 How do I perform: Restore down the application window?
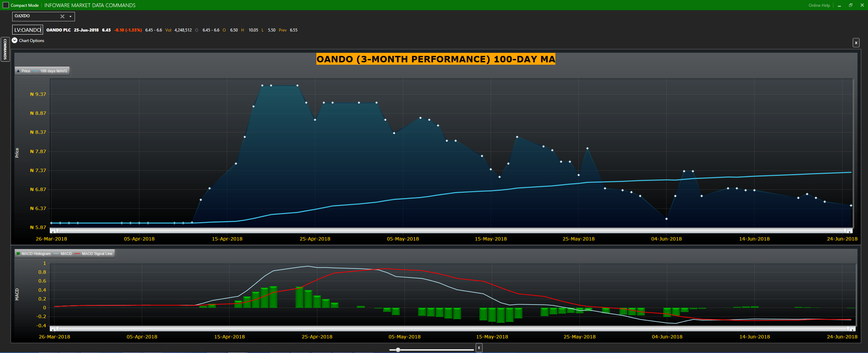coord(851,5)
